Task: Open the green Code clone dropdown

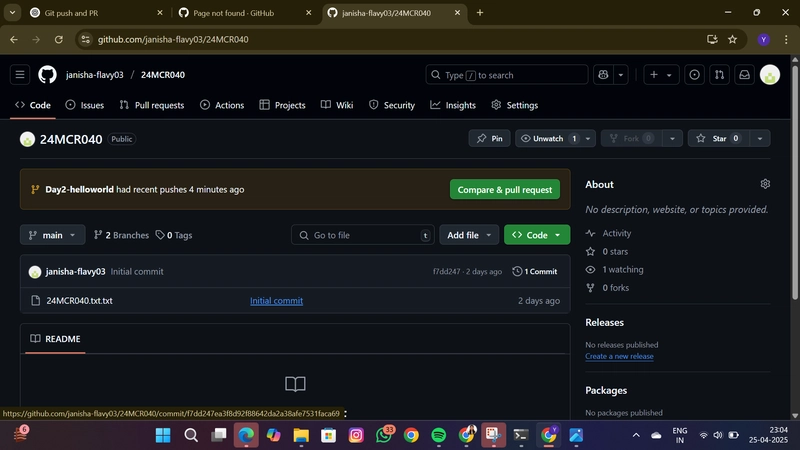Action: click(x=537, y=235)
